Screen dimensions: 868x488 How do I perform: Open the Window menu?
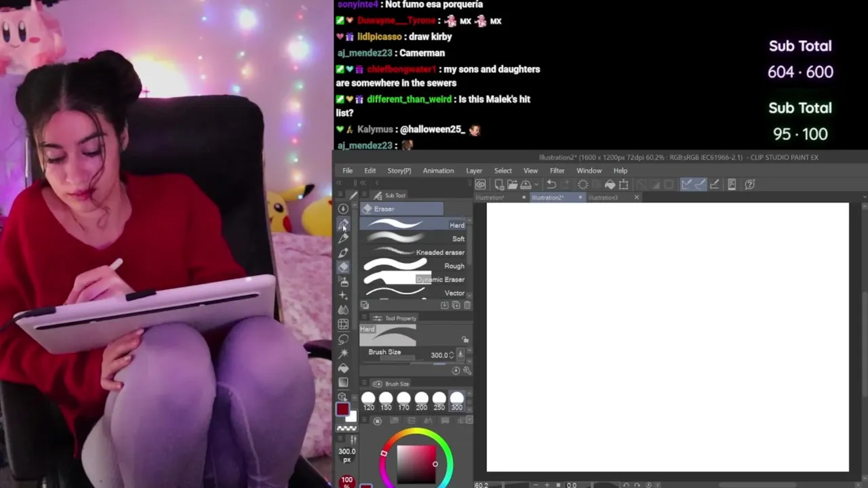tap(589, 171)
